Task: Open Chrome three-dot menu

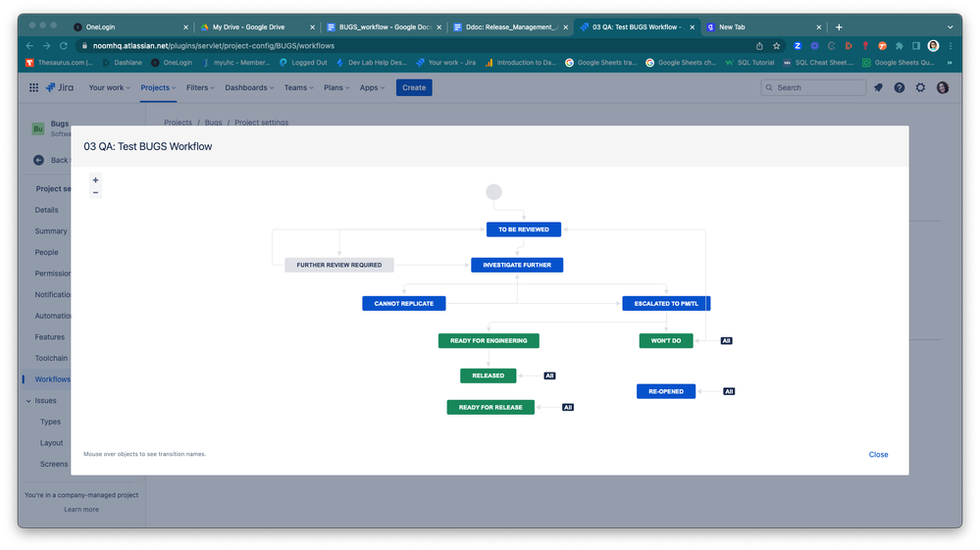Action: tap(951, 45)
